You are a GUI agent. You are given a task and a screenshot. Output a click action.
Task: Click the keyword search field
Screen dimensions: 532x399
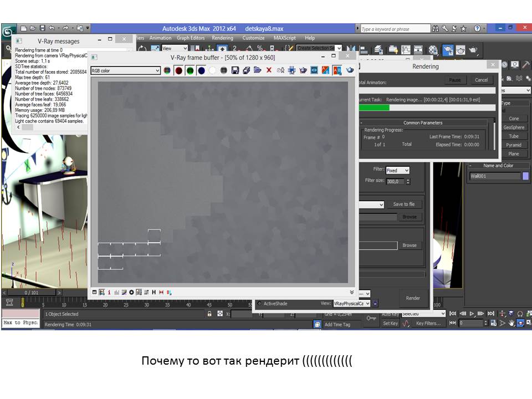point(395,29)
